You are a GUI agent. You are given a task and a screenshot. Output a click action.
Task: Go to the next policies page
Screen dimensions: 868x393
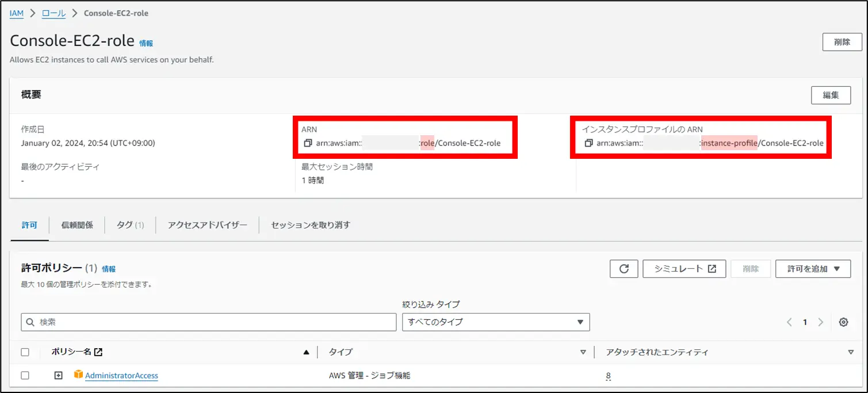pyautogui.click(x=821, y=322)
